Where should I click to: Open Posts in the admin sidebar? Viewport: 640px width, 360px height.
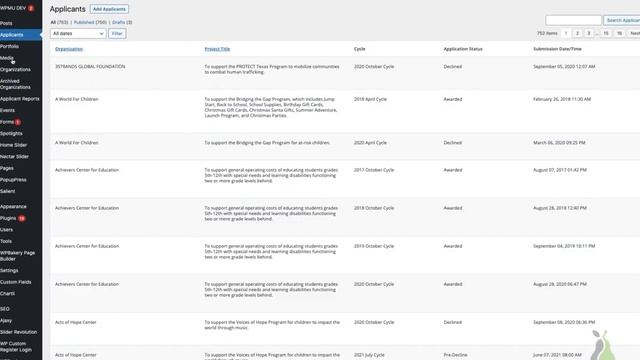point(6,23)
